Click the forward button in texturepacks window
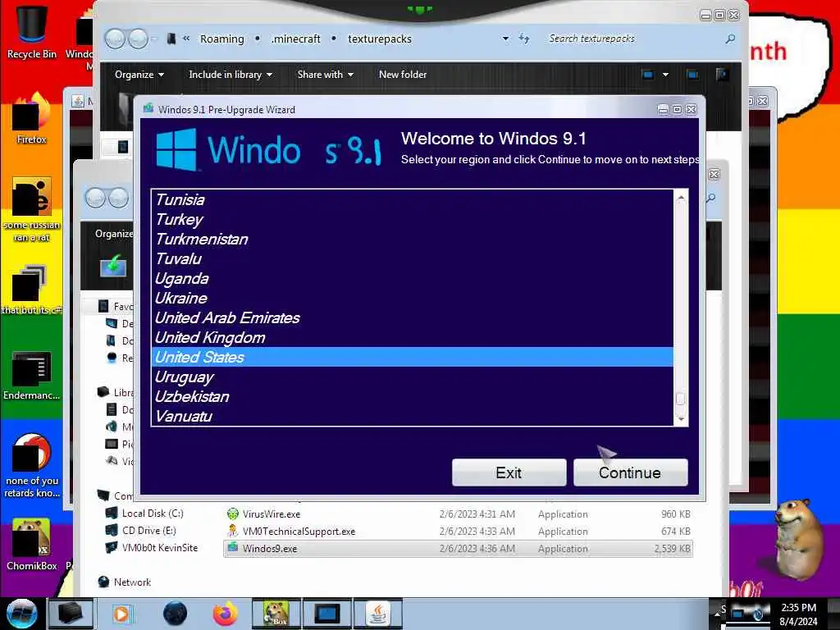Screen dimensions: 840x630 [x=138, y=39]
